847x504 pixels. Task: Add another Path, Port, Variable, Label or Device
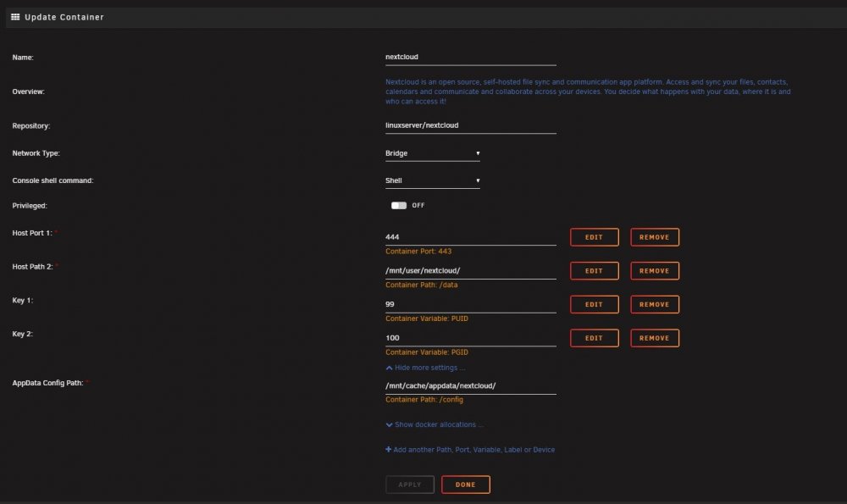pos(470,450)
